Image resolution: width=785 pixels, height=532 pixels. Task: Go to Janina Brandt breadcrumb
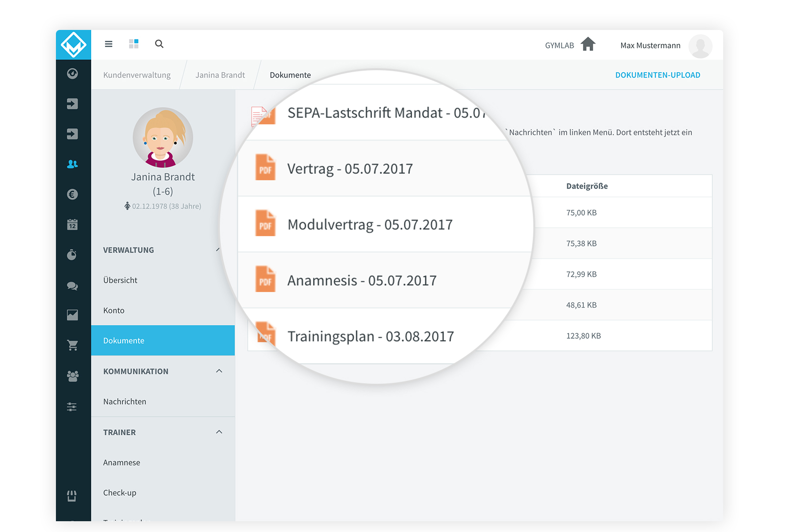(220, 75)
